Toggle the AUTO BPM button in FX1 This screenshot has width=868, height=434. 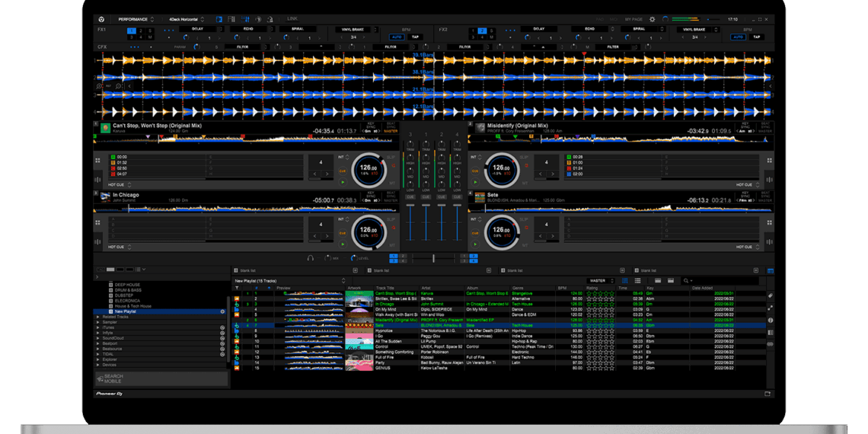pyautogui.click(x=397, y=37)
